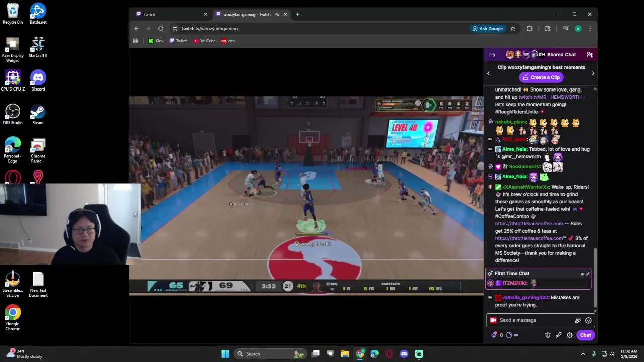This screenshot has width=644, height=362.
Task: Select the Steam desktop icon
Action: pyautogui.click(x=38, y=115)
